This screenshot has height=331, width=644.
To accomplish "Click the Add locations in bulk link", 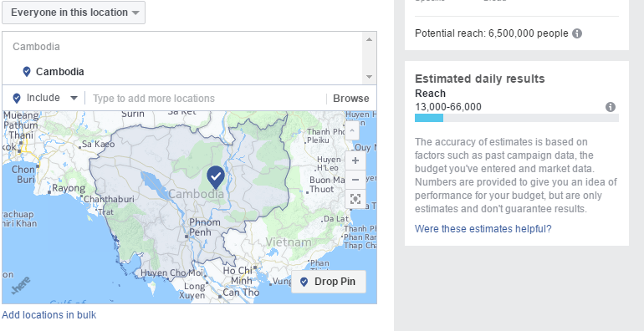I will 49,315.
